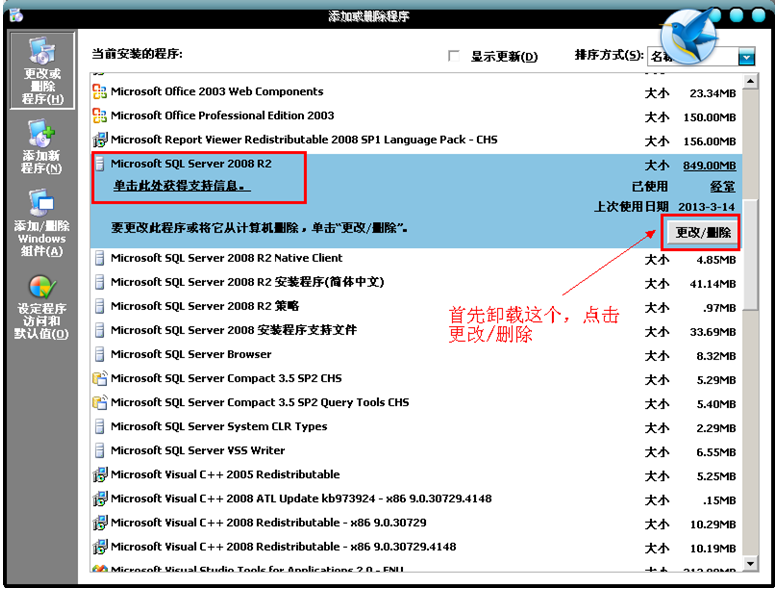Click SQL Server Compact 3.5 SP2 Query Tools icon
Viewport: 775px width, 590px height.
(99, 403)
